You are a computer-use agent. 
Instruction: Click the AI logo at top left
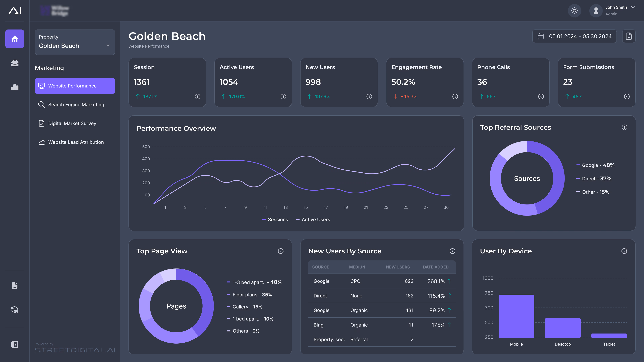pos(15,11)
